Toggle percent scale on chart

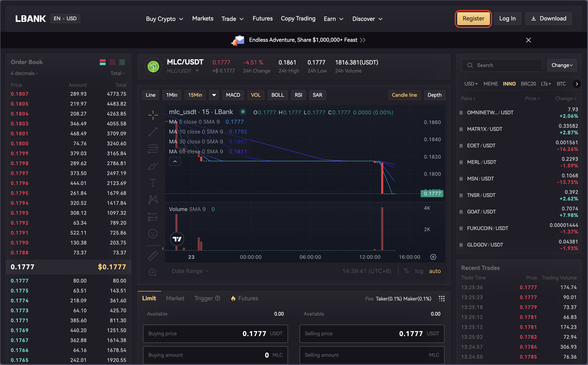406,271
